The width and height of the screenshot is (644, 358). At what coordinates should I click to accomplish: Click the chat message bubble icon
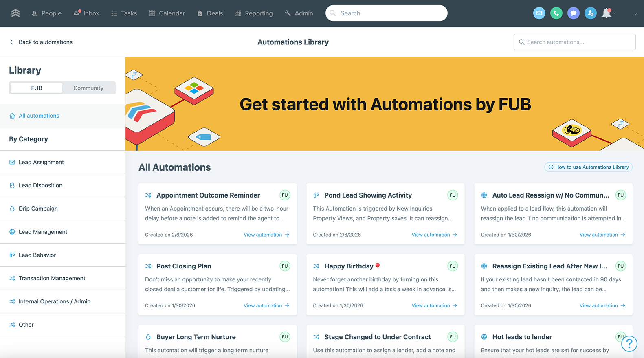(573, 13)
